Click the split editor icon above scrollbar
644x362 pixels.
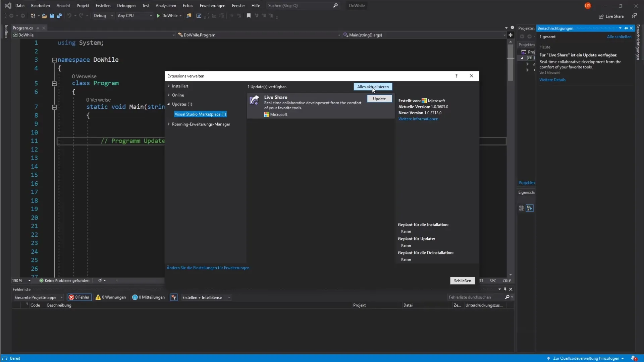point(511,35)
